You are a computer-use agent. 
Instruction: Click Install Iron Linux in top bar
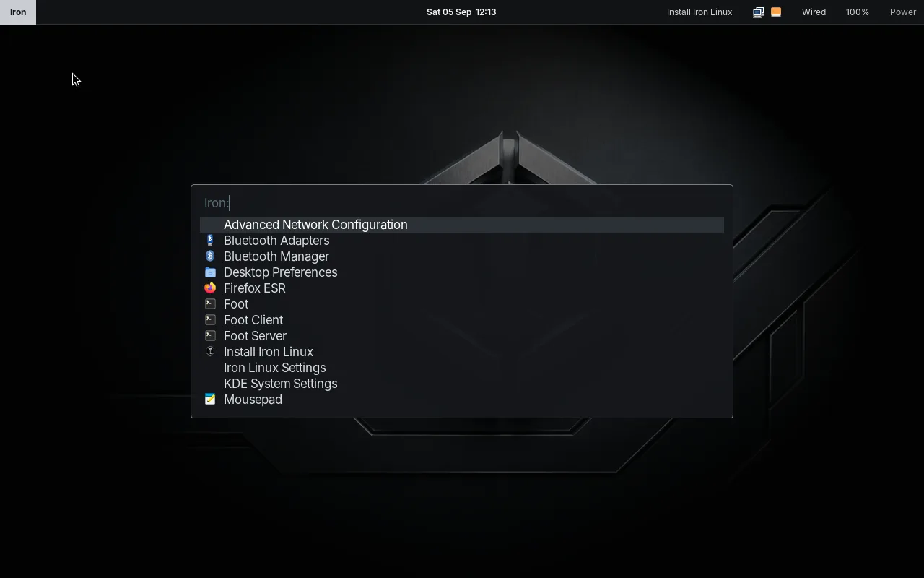[x=699, y=12]
